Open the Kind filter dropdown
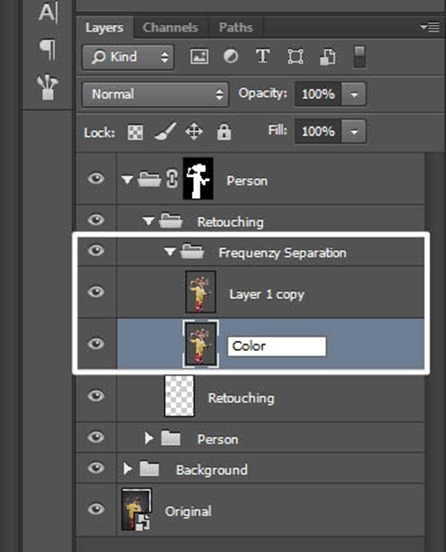Image resolution: width=446 pixels, height=552 pixels. click(128, 57)
